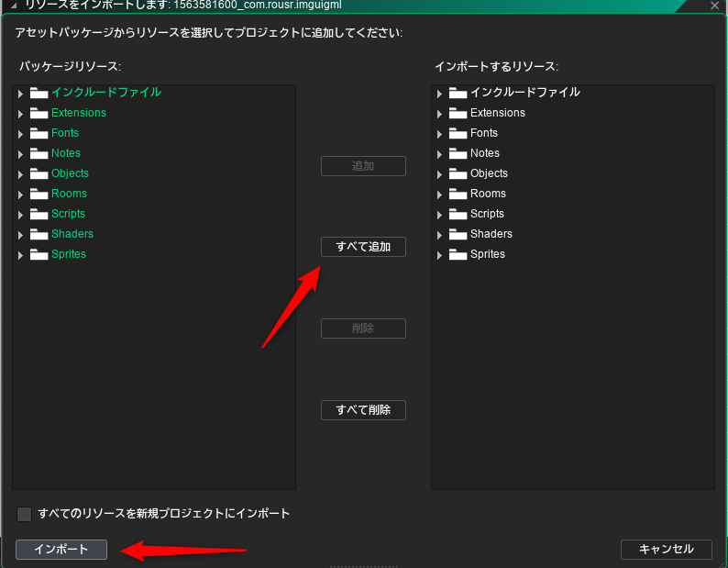Select green インクルードファイル label in package resources

[106, 92]
